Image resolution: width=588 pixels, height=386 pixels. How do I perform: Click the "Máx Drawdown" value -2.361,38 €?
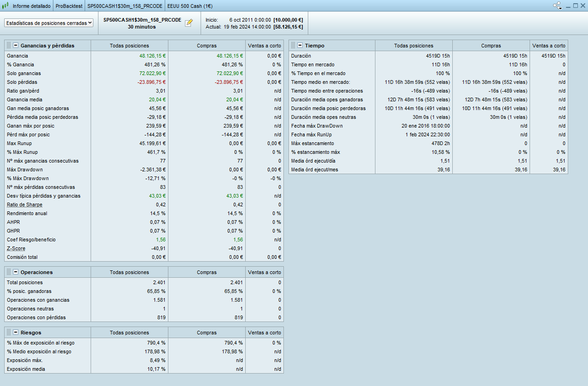(152, 170)
